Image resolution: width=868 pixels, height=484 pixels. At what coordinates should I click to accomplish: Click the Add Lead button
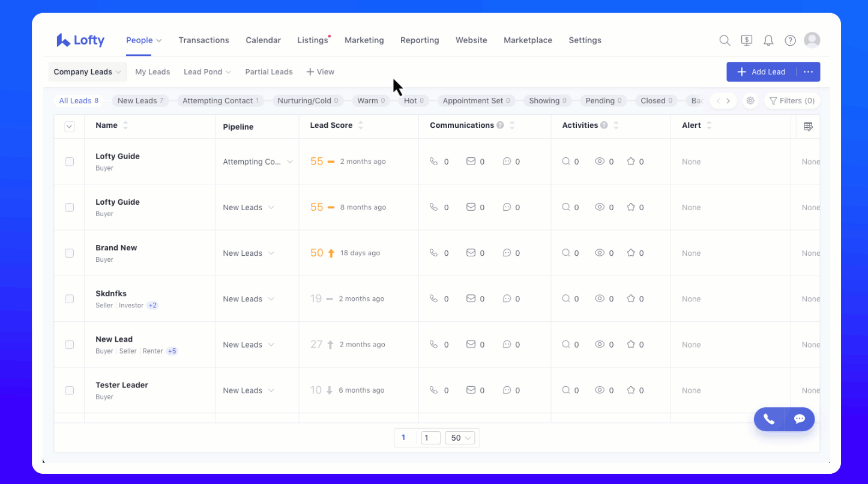761,72
